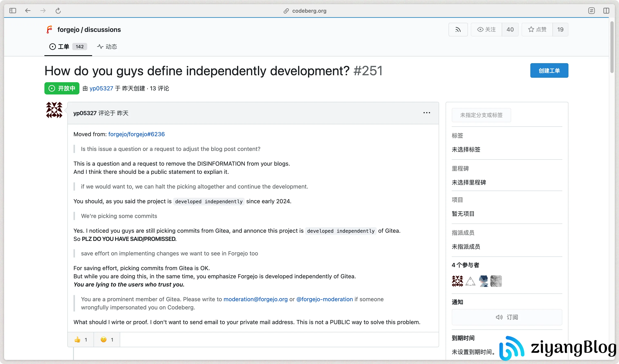Open the repository RSS feed
Viewport: 619px width, 364px height.
click(458, 29)
